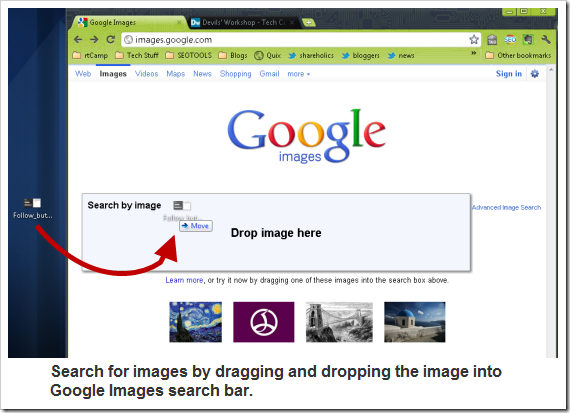
Task: Click the browser Forward arrow
Action: [x=94, y=40]
